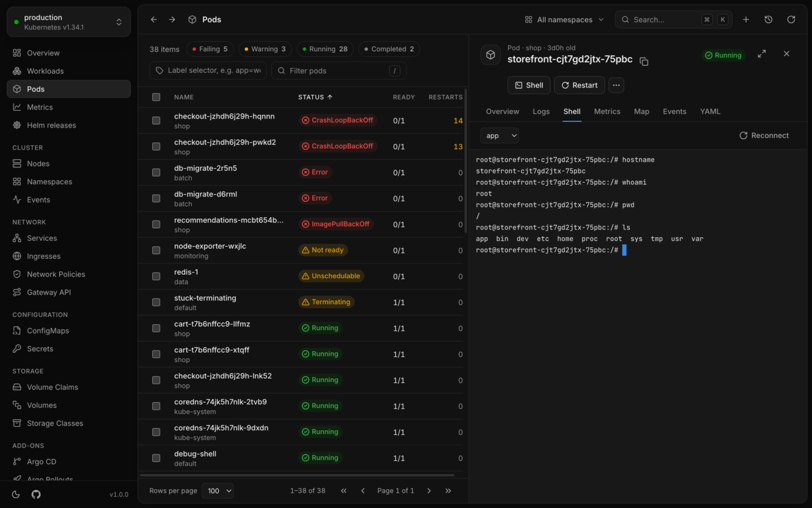
Task: Refresh the pods list with the reload icon
Action: point(791,19)
